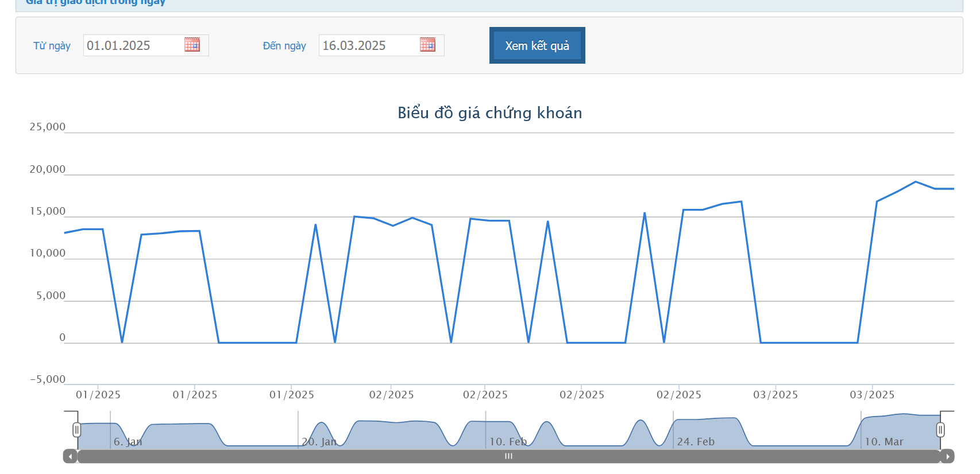The width and height of the screenshot is (980, 474).
Task: Click the Đến ngày label
Action: click(x=284, y=46)
